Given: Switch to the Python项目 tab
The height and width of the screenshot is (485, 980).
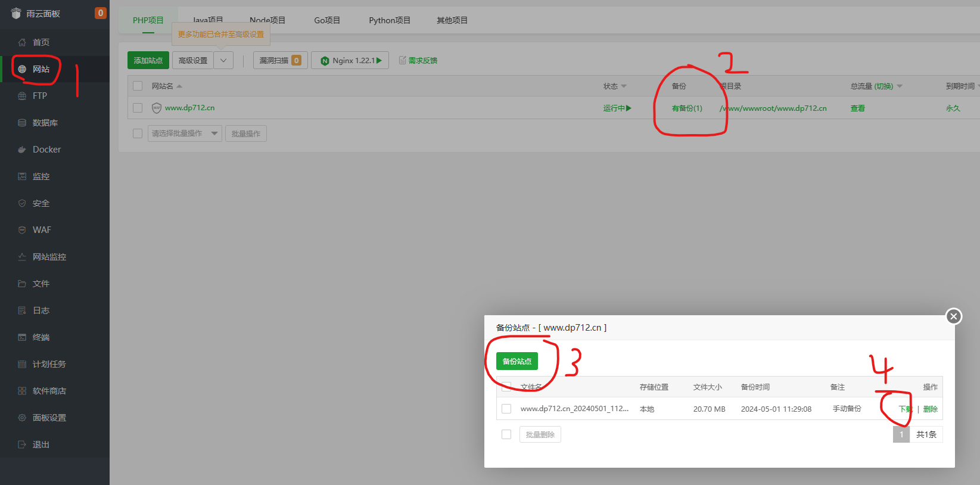Looking at the screenshot, I should click(x=390, y=20).
